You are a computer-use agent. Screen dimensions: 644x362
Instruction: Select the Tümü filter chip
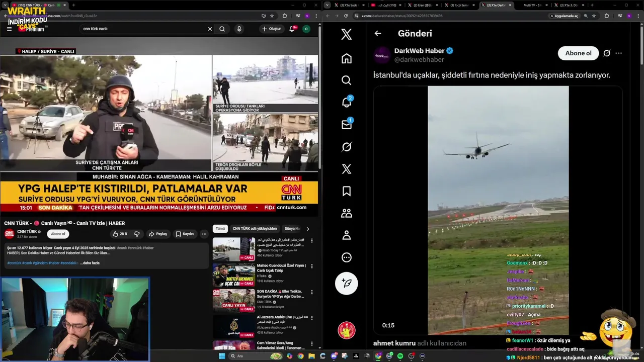[x=220, y=228]
